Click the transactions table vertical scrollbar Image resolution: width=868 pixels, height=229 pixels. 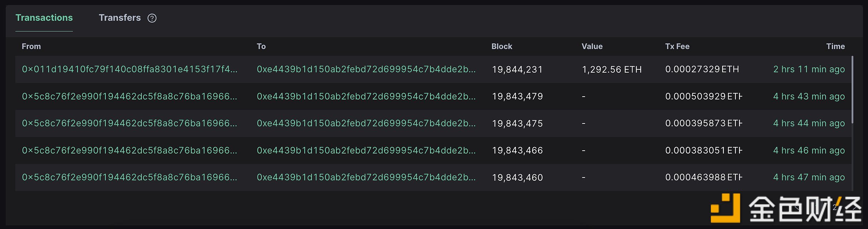[x=852, y=89]
